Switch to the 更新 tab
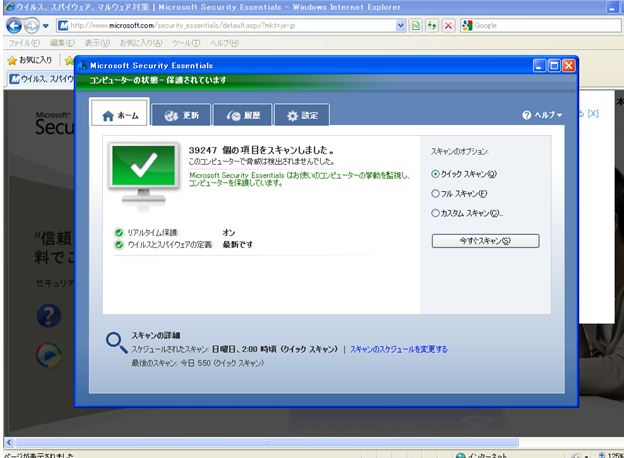 click(181, 115)
